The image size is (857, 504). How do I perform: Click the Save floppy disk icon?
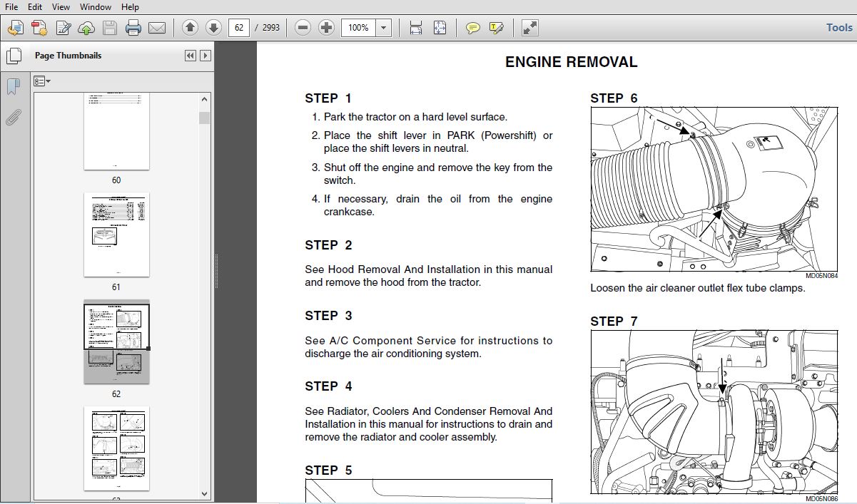pyautogui.click(x=110, y=28)
